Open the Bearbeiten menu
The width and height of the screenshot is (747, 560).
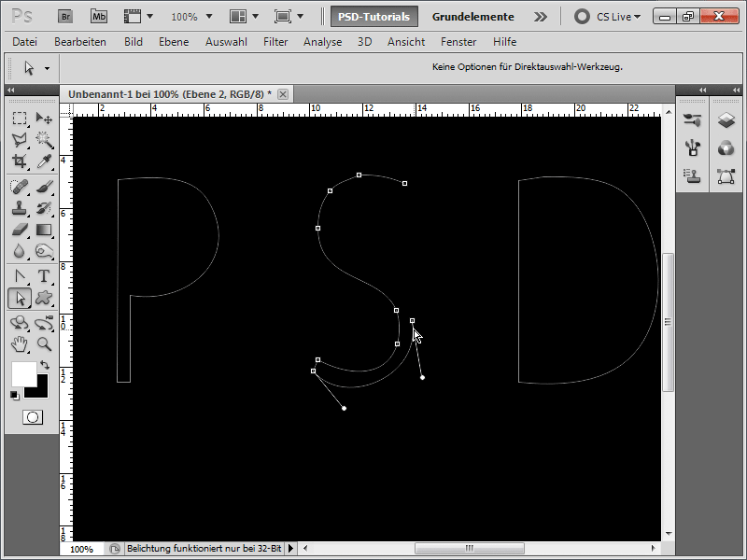click(80, 42)
